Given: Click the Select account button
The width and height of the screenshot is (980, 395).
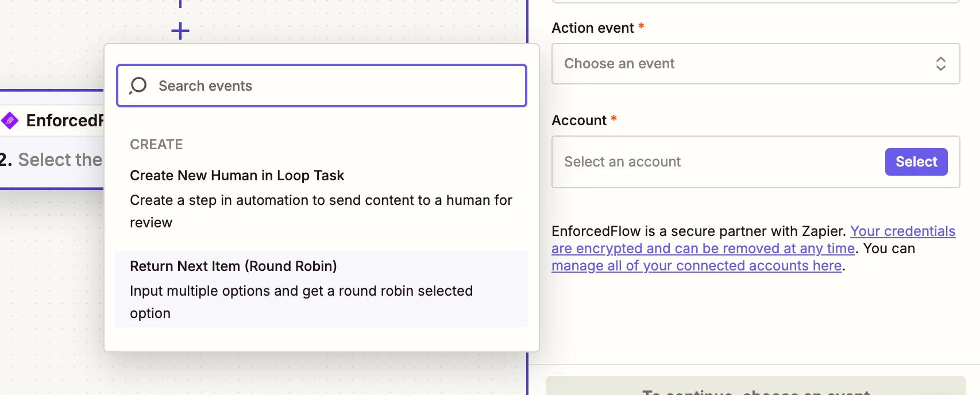Looking at the screenshot, I should [916, 162].
